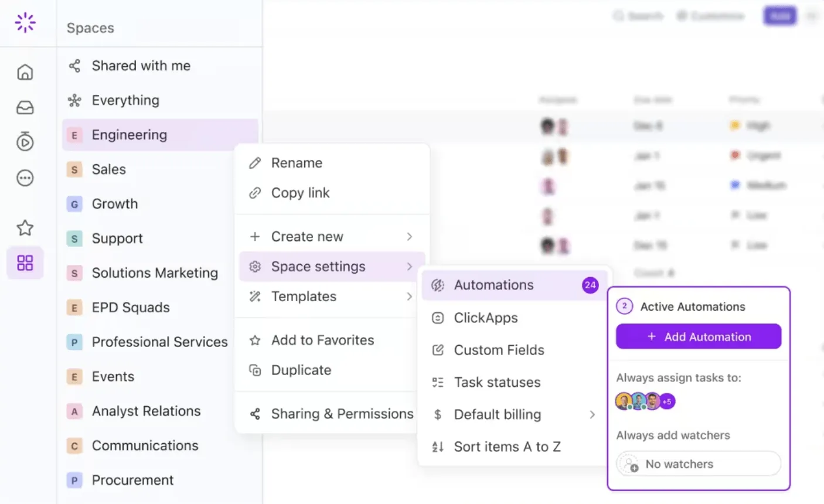Screen dimensions: 824x504
Task: Open the Inbox icon in the sidebar
Action: [x=25, y=107]
